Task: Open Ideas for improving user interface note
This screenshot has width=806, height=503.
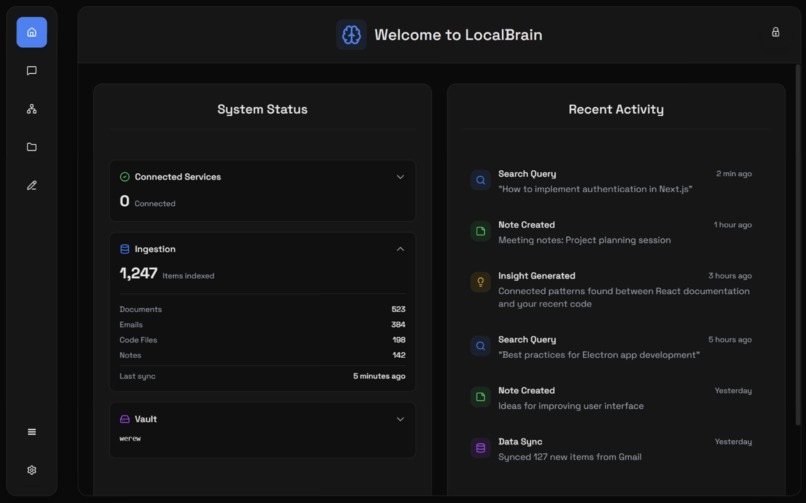Action: coord(611,398)
